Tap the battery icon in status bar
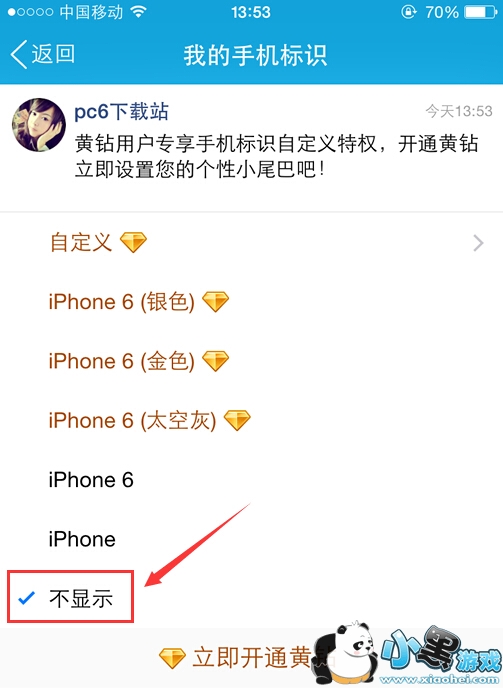 481,12
